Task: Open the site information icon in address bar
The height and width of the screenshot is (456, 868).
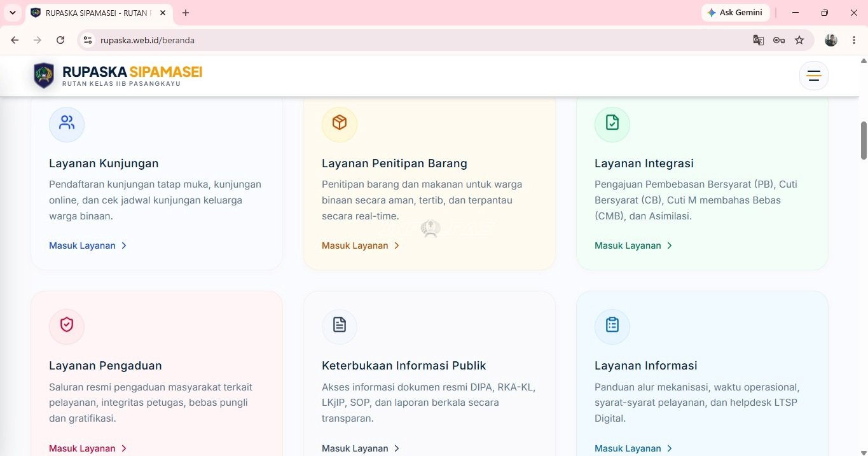Action: click(88, 40)
